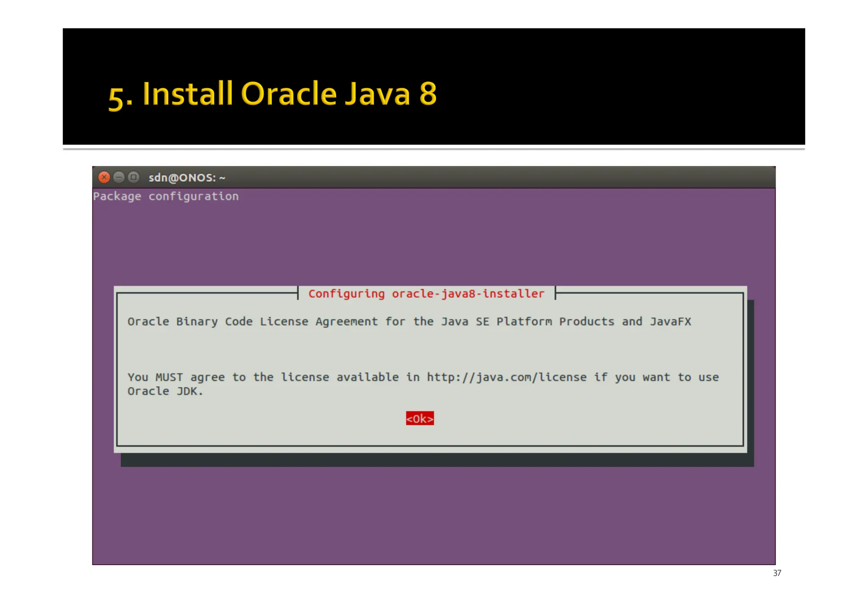Click the word 'MUST' in the dialog

(169, 377)
